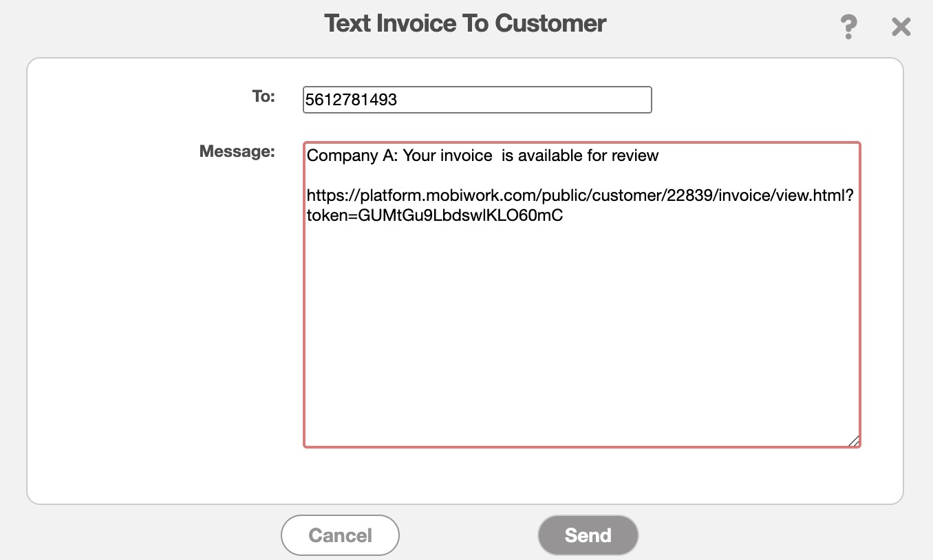Screen dimensions: 933x560
Task: Close the Text Invoice To Customer dialog
Action: coord(901,28)
